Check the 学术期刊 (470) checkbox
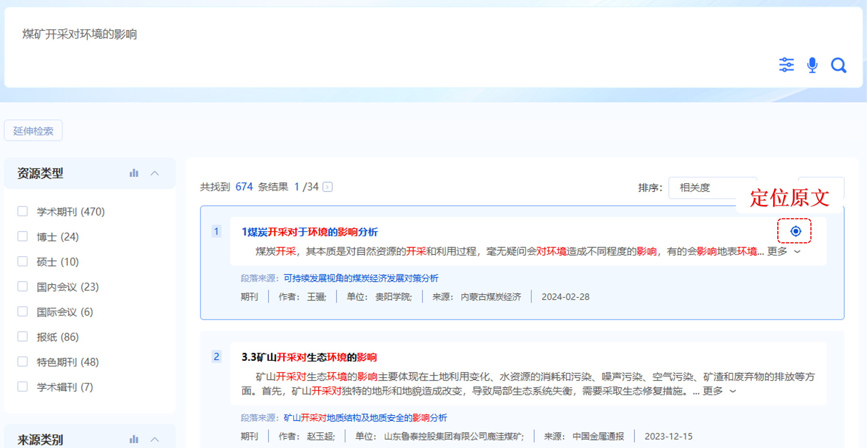This screenshot has height=448, width=868. click(x=23, y=211)
